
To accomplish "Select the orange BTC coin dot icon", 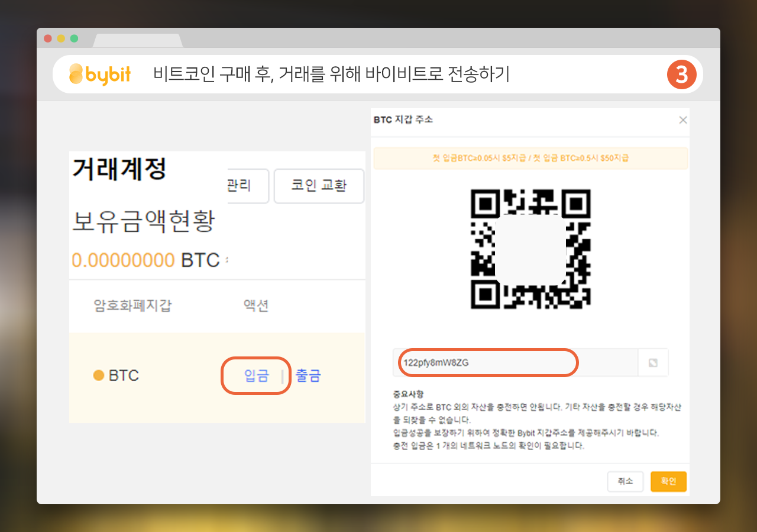I will [x=99, y=375].
